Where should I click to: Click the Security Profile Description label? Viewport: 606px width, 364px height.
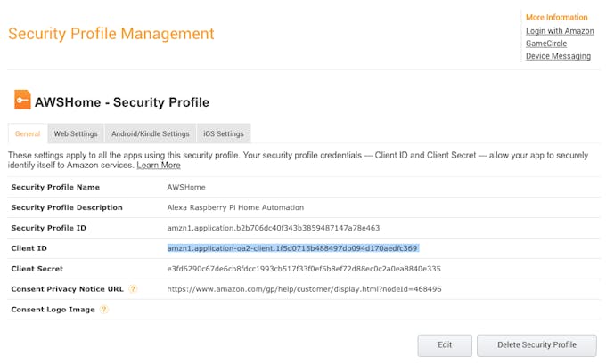(67, 207)
